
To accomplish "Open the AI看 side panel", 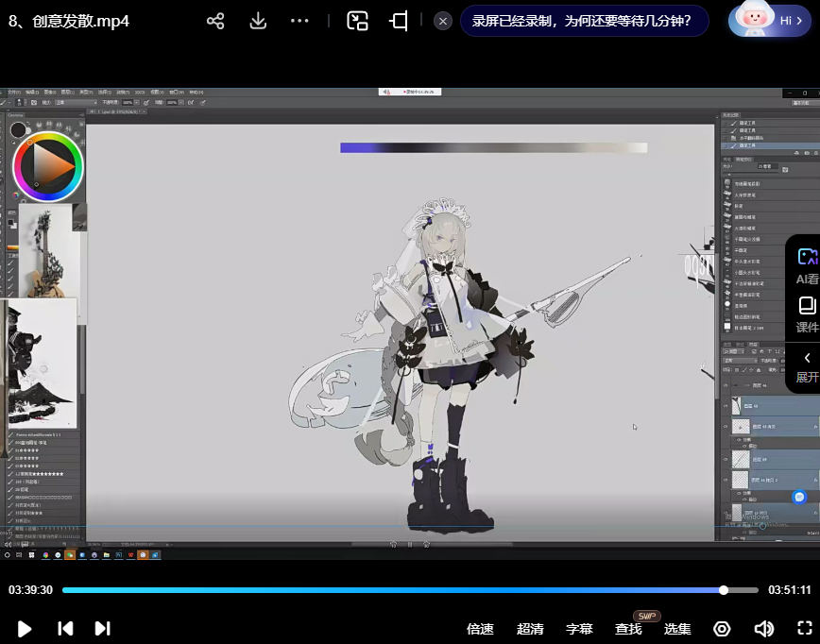I will pos(807,265).
